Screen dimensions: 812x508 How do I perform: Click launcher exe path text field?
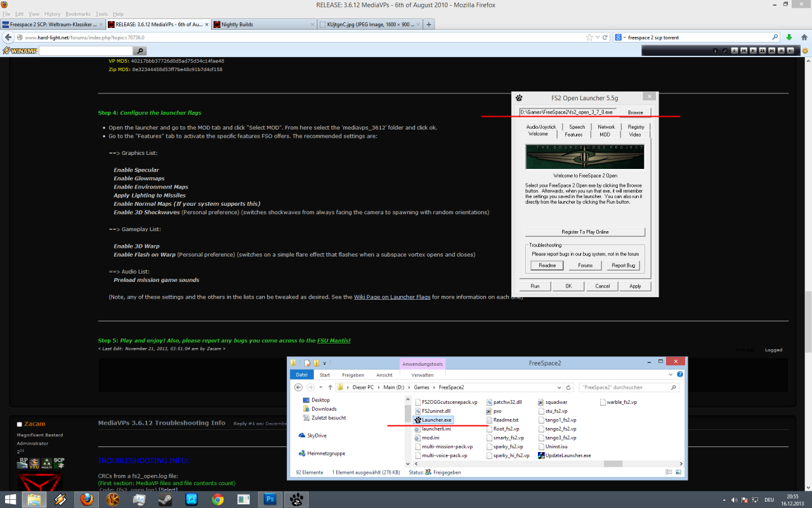567,112
